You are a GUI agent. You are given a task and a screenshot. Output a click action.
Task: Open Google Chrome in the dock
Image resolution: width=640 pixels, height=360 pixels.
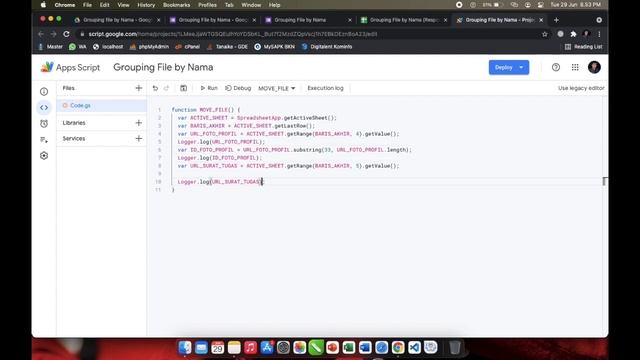pos(398,347)
